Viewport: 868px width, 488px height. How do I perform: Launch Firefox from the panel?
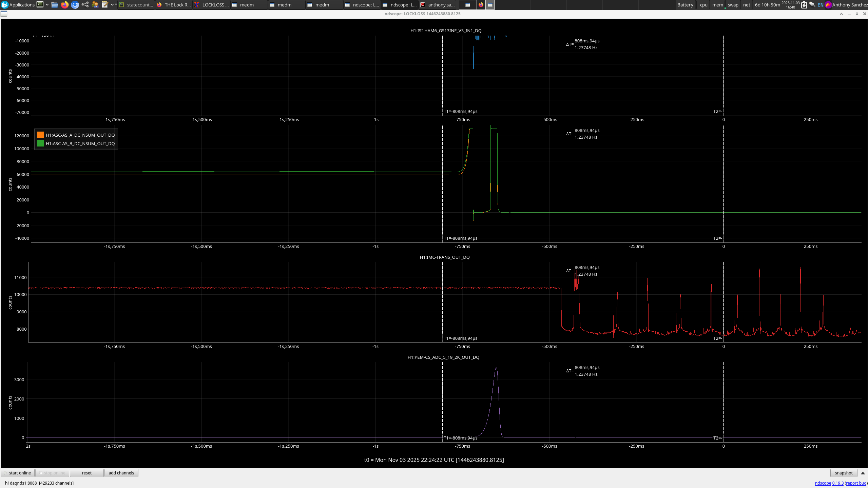65,5
